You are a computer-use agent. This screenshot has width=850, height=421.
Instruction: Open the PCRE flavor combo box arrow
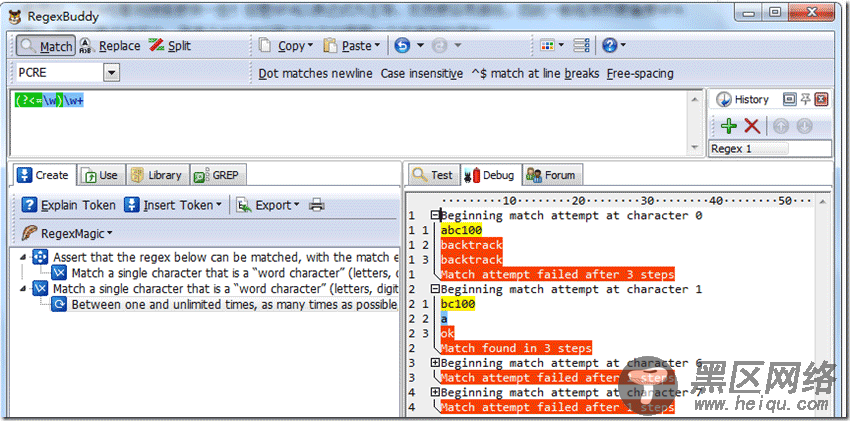(x=112, y=73)
